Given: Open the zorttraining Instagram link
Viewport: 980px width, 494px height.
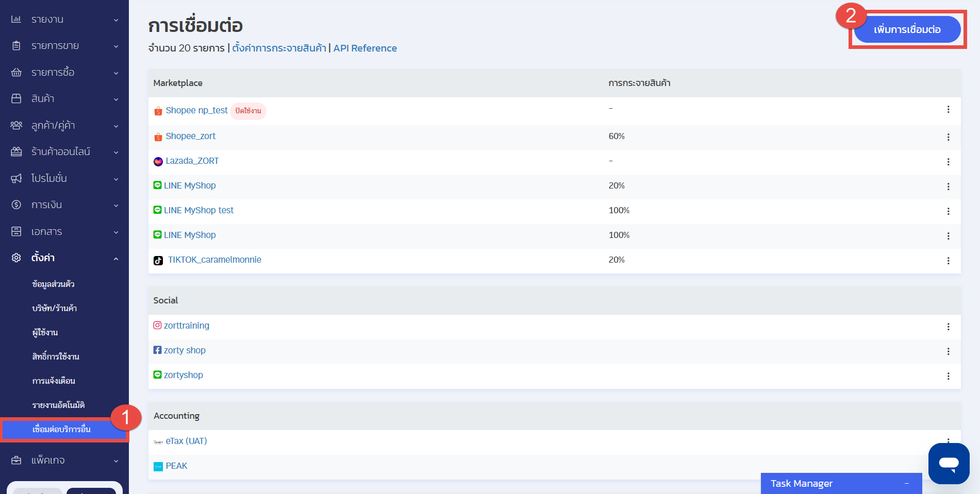Looking at the screenshot, I should 187,326.
